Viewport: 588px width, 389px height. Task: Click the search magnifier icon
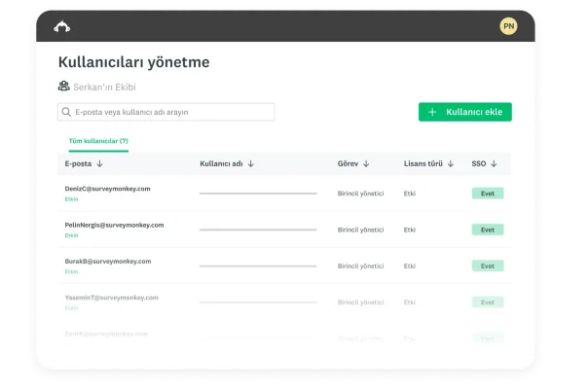click(66, 112)
